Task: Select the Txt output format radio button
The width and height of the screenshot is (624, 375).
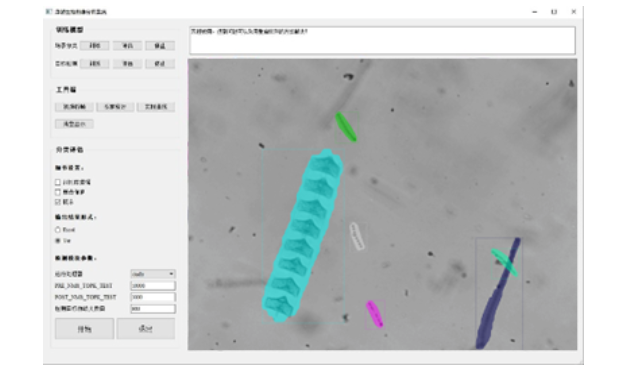Action: pos(58,240)
